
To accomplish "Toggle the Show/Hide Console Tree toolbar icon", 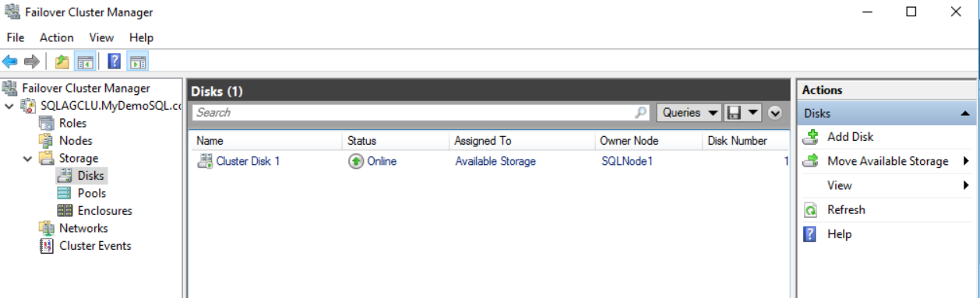I will pyautogui.click(x=86, y=61).
